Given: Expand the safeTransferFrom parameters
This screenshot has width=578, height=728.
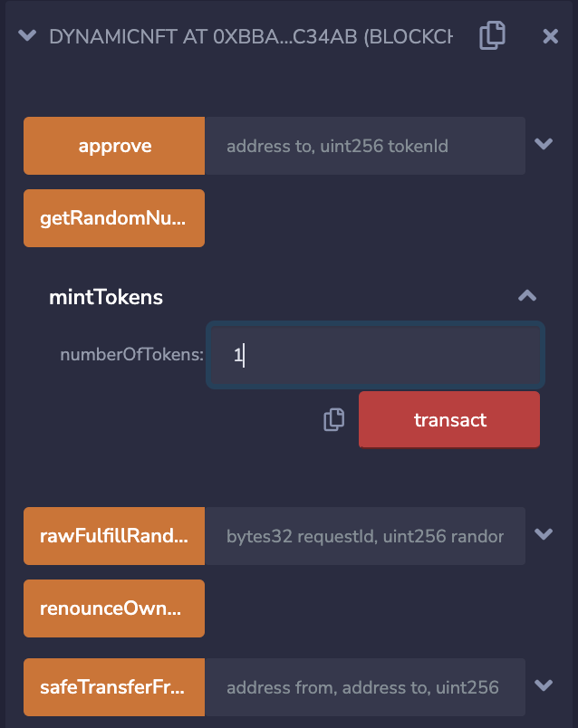Looking at the screenshot, I should pos(544,685).
